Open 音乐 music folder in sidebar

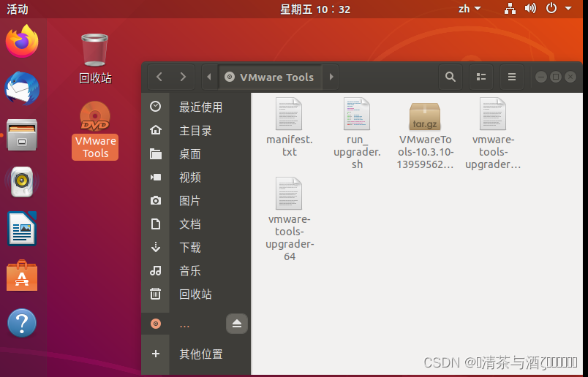click(x=196, y=270)
